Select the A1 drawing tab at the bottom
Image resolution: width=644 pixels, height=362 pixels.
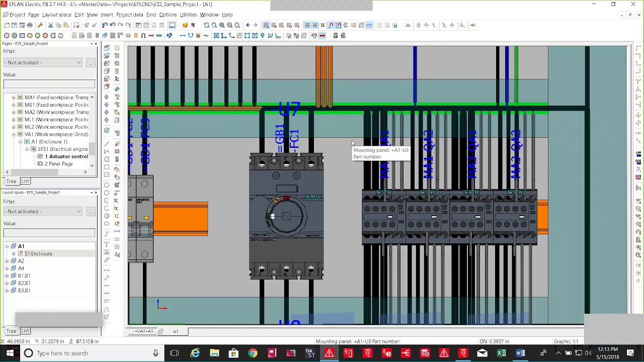[176, 331]
